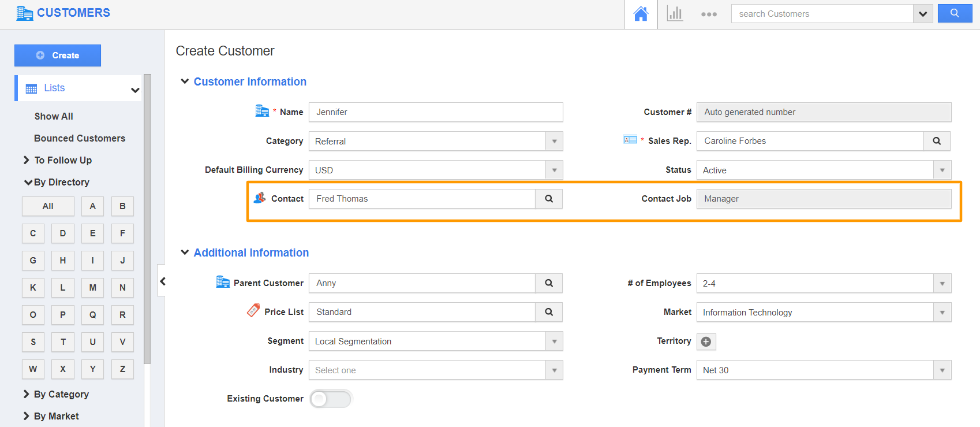The height and width of the screenshot is (427, 980).
Task: Click the Price List field Standard
Action: point(422,312)
